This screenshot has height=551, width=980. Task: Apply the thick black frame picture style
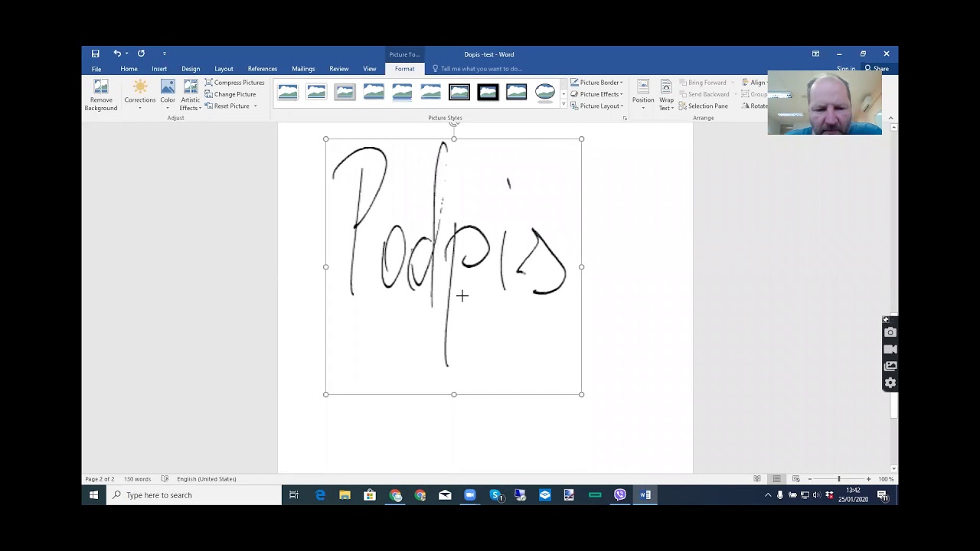[488, 93]
